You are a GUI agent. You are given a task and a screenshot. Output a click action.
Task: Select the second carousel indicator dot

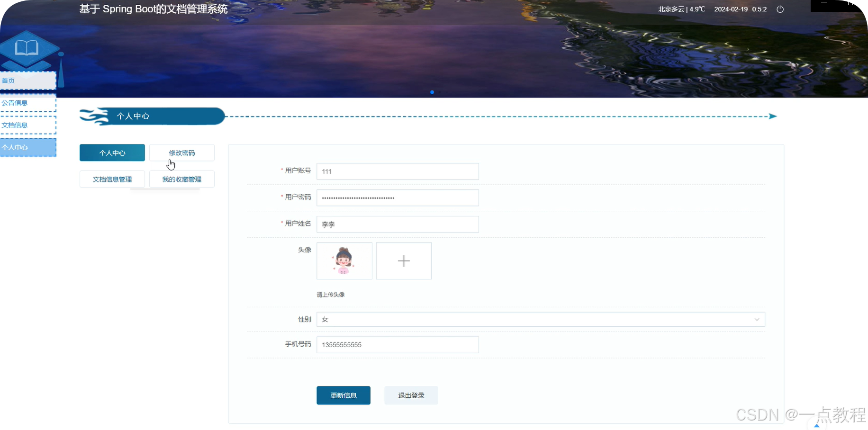coord(439,92)
